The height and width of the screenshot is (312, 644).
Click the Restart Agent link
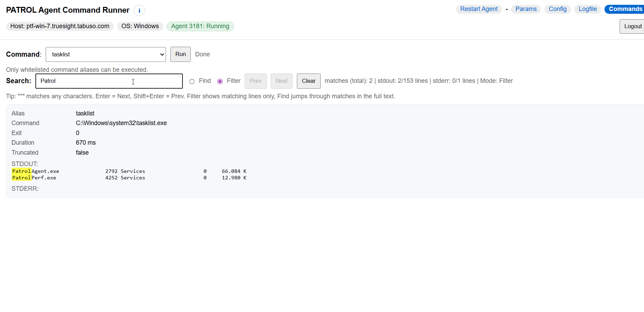(479, 9)
